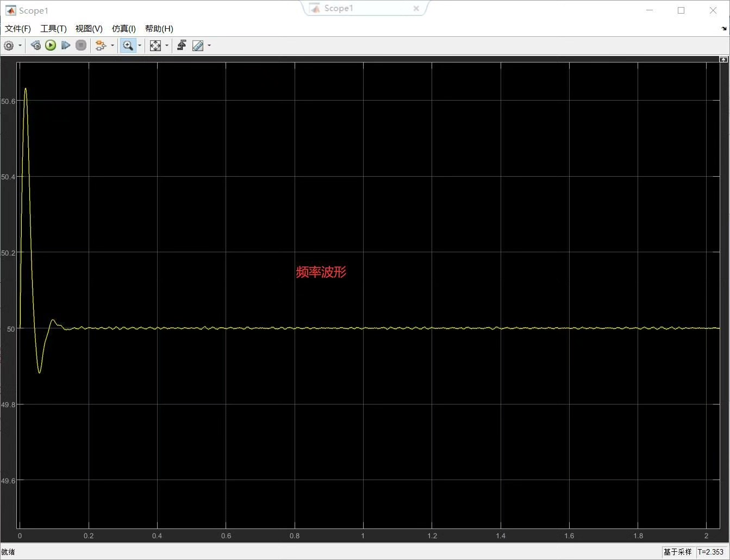Click the stop simulation button
The image size is (730, 560).
[81, 46]
